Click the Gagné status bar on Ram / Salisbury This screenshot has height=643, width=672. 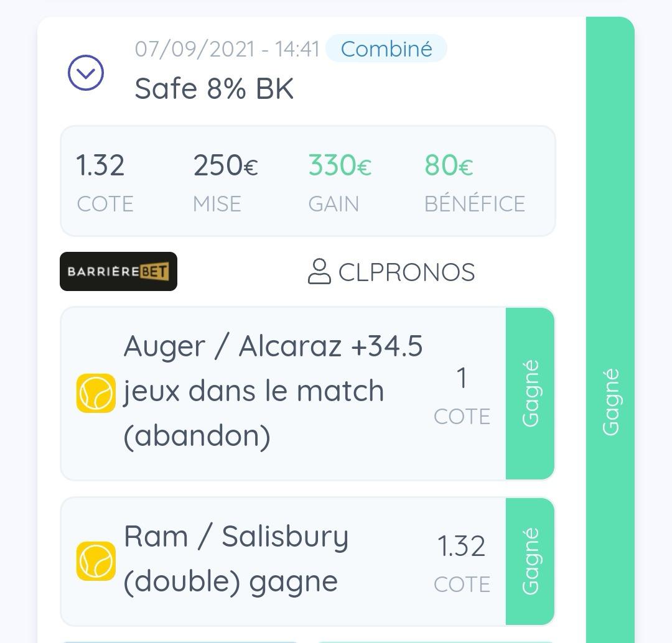pos(530,561)
